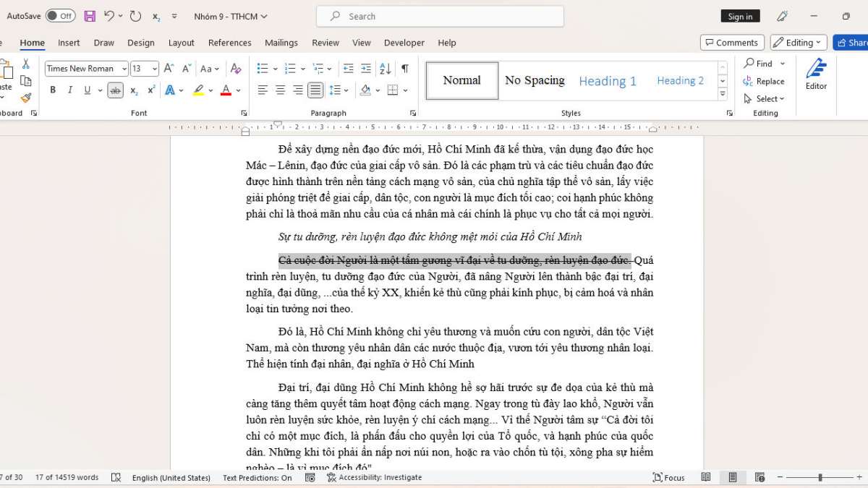This screenshot has width=868, height=488.
Task: Apply the bullet list icon
Action: [262, 69]
